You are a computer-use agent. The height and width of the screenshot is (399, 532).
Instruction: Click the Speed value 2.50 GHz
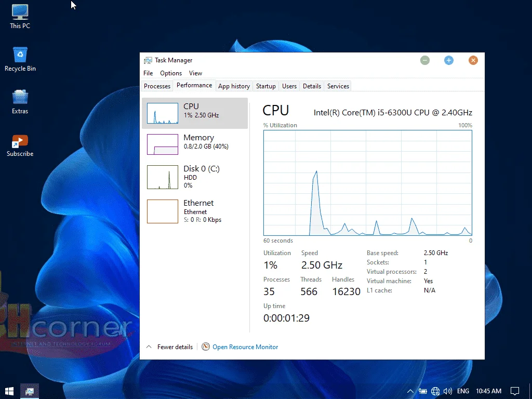322,265
